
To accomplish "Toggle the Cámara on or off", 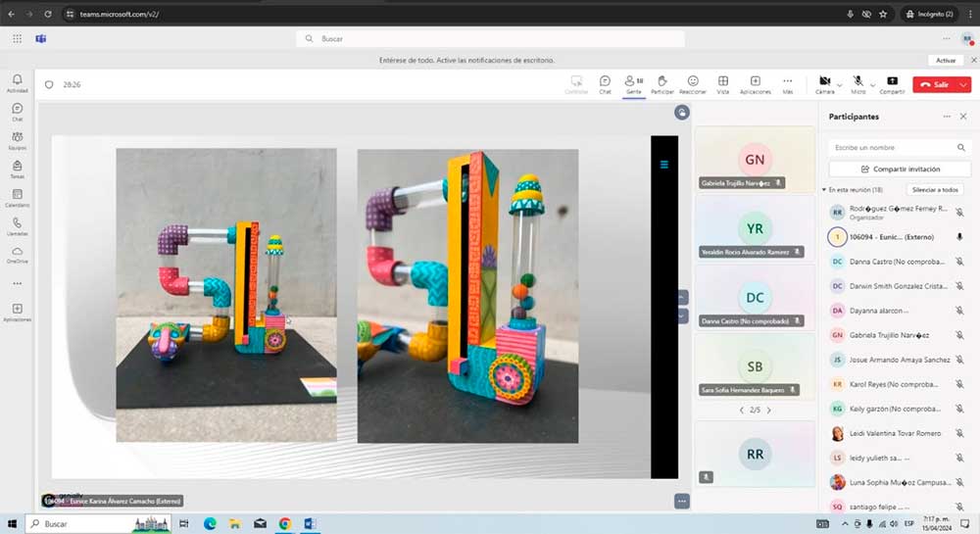I will [x=824, y=83].
